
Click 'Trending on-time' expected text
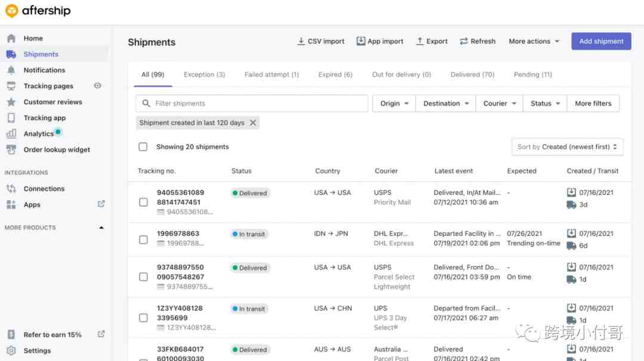[x=533, y=243]
